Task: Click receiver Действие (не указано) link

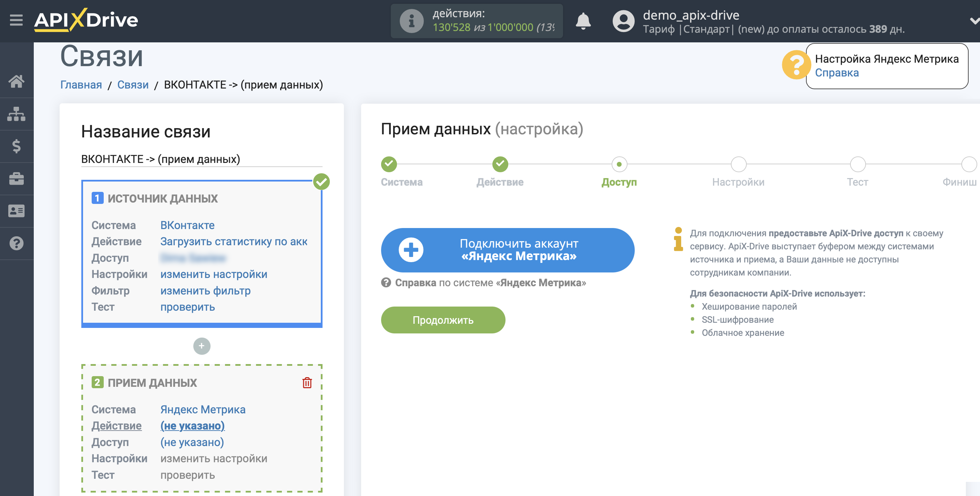Action: coord(193,426)
